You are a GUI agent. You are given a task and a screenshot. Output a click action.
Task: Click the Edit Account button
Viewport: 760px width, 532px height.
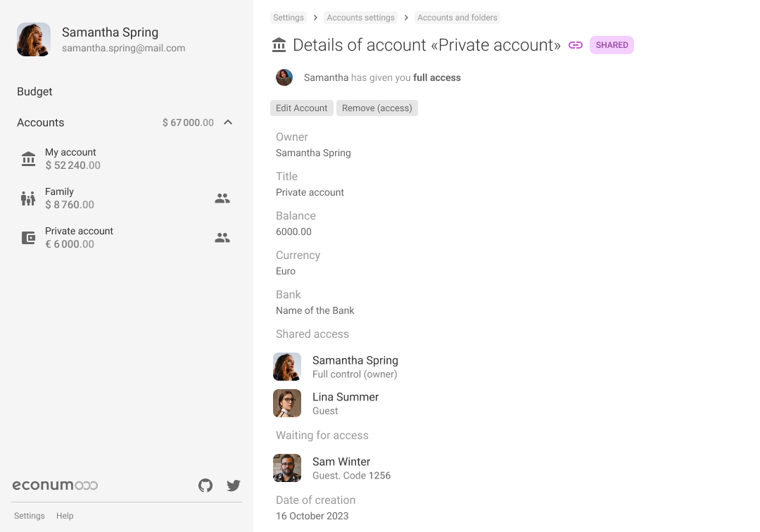coord(301,108)
